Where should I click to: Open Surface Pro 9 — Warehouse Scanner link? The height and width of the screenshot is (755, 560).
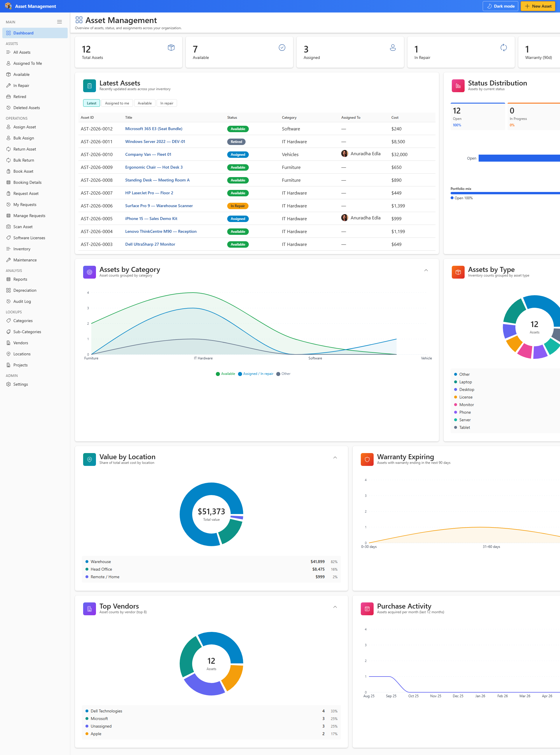159,206
